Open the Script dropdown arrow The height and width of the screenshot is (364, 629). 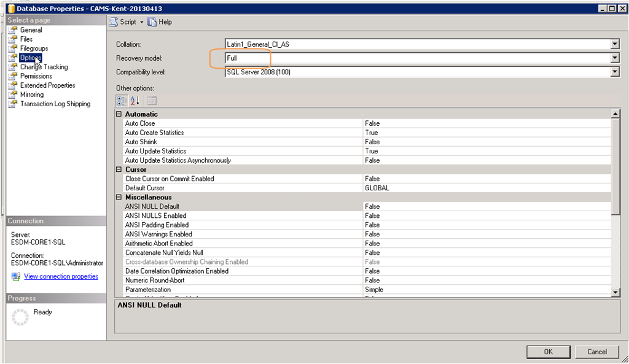pyautogui.click(x=141, y=22)
